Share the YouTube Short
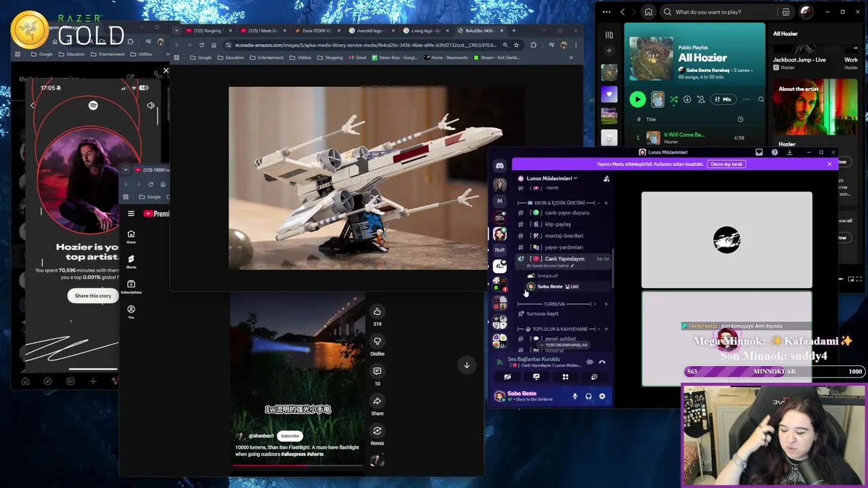Screen dimensions: 868x488 tap(377, 401)
